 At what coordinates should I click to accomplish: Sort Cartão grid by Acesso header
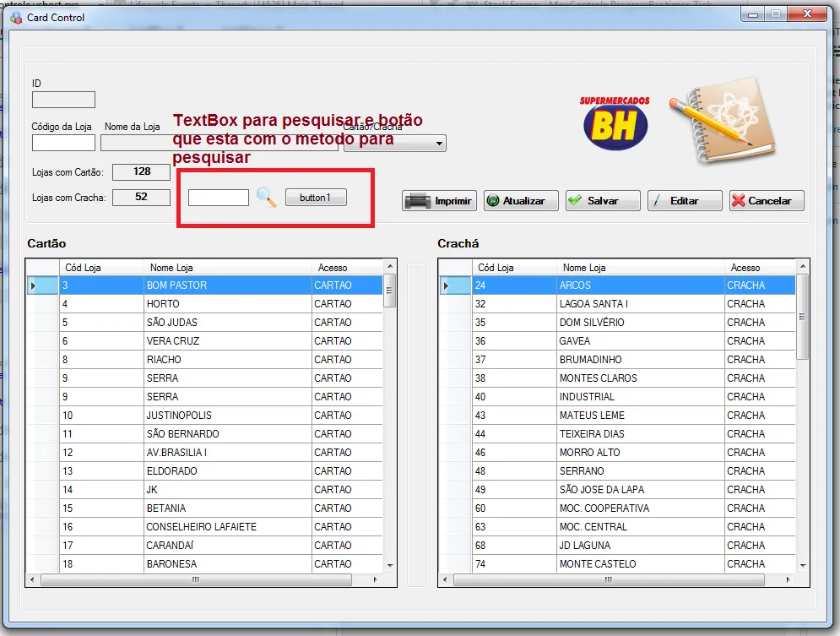(348, 268)
